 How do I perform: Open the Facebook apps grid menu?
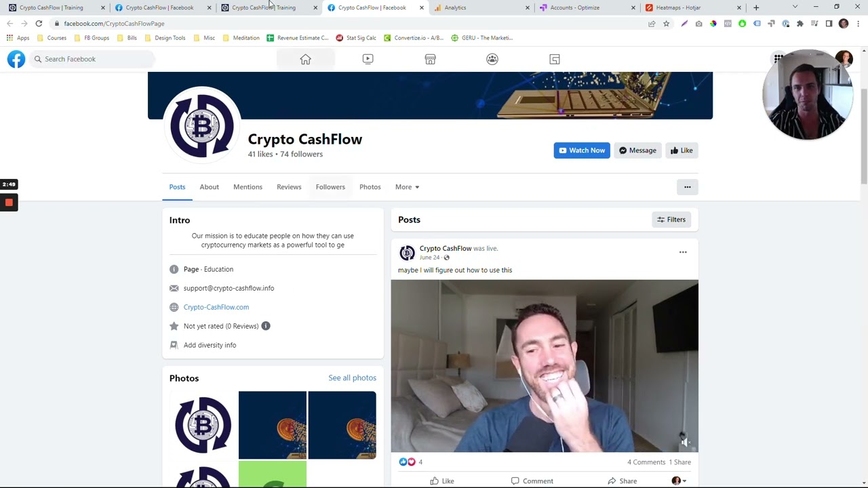(x=778, y=58)
